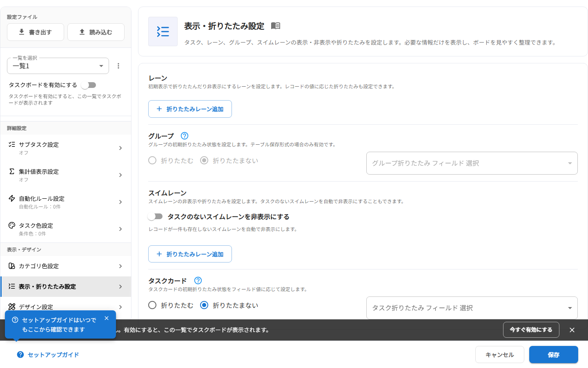
Task: Click 折りたたみレーン追加 under スイムレーン section
Action: (190, 254)
